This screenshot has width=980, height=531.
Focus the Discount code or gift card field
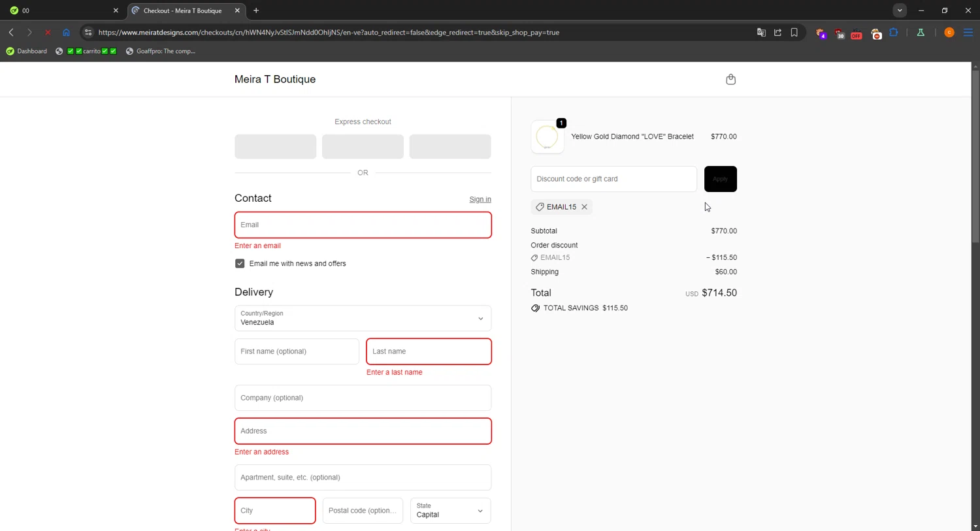pos(613,179)
